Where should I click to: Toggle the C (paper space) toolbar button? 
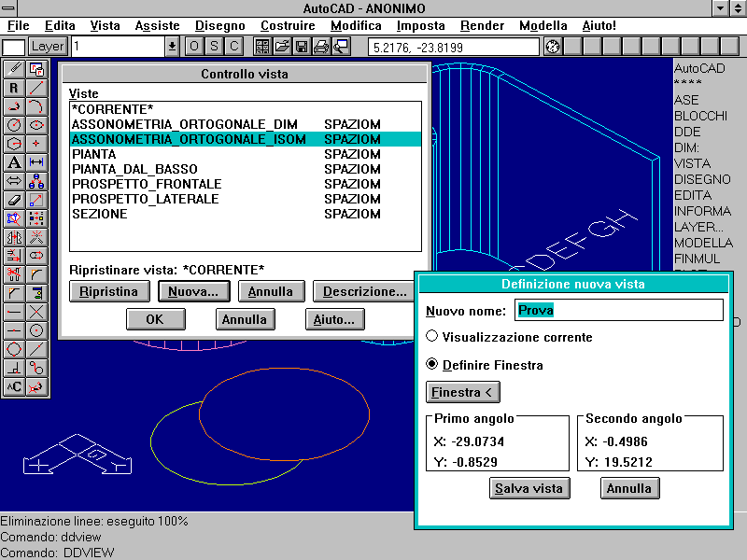point(233,47)
